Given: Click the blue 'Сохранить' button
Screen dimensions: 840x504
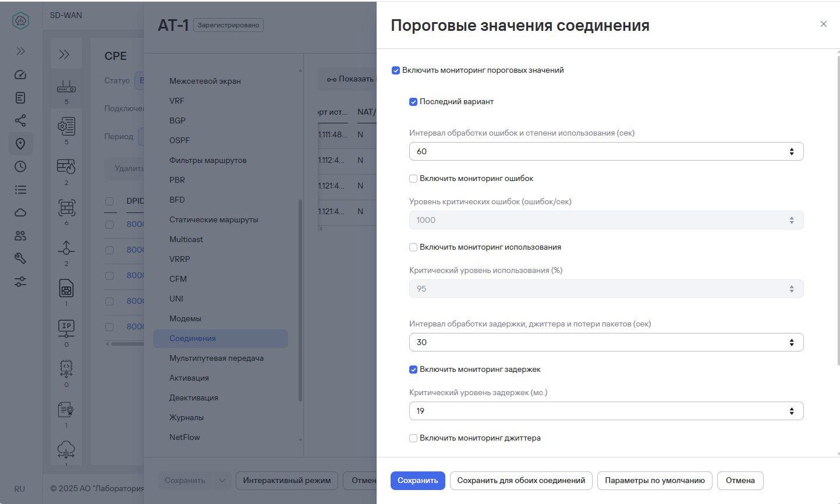Looking at the screenshot, I should [418, 481].
